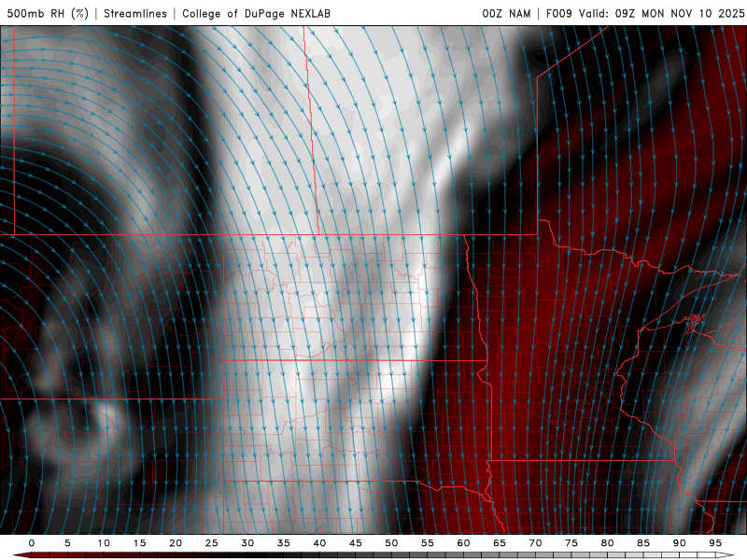
Task: Click the '10' value on the color scale
Action: (x=104, y=543)
